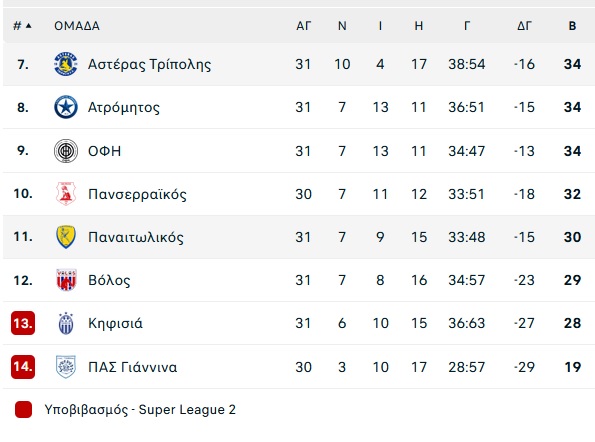Sort by the ΔΓ goal difference header
The width and height of the screenshot is (595, 442).
(524, 26)
